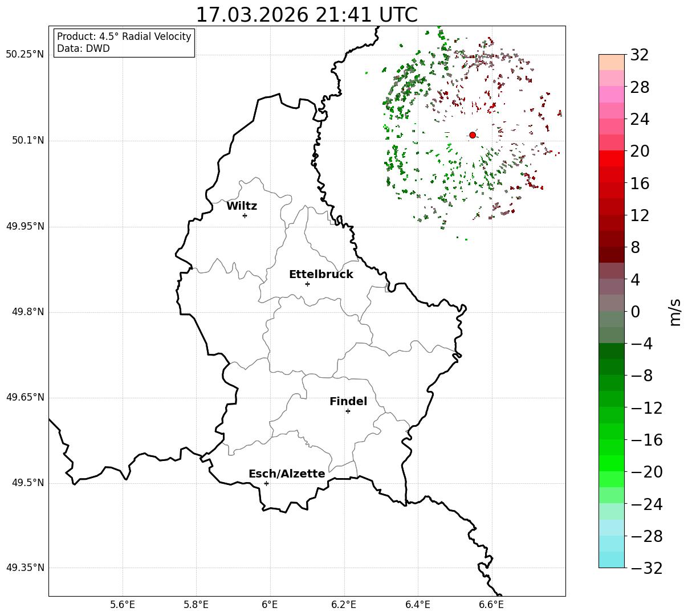Viewport: 688px width, 616px height.
Task: Click the colorbar tick label 20
Action: pyautogui.click(x=640, y=152)
